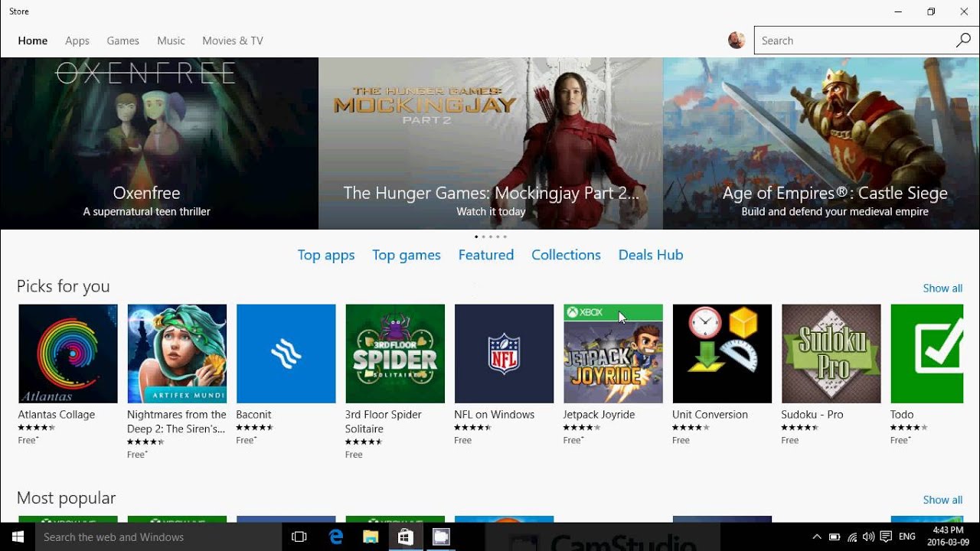Click the Most popular heading
Image resolution: width=980 pixels, height=551 pixels.
(x=67, y=498)
